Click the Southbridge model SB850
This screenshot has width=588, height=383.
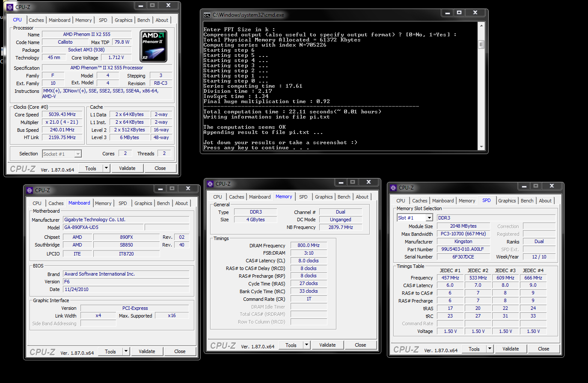pos(126,245)
